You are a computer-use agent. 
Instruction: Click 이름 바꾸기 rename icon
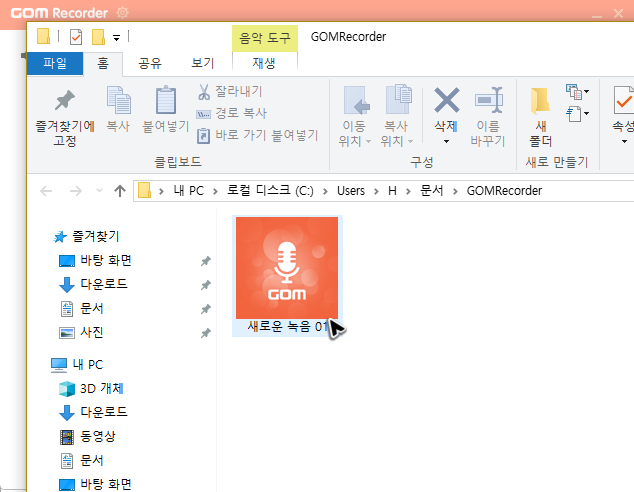click(x=488, y=100)
